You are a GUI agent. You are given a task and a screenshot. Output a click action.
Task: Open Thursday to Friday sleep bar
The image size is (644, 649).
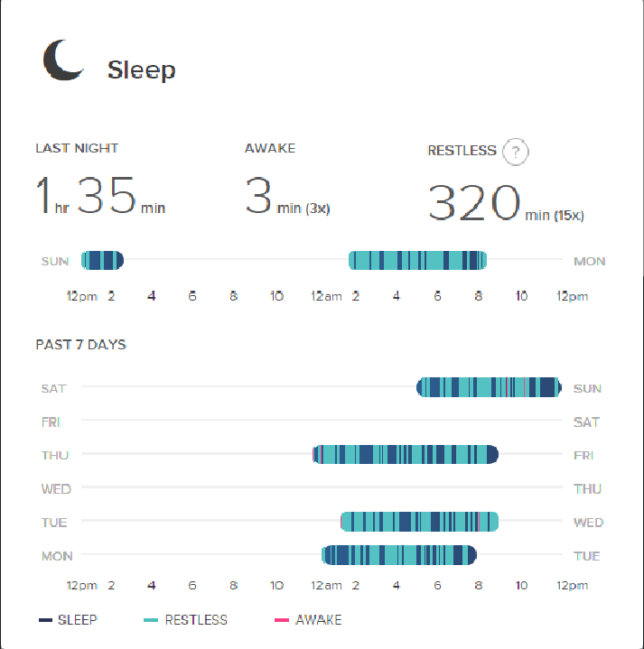point(406,455)
